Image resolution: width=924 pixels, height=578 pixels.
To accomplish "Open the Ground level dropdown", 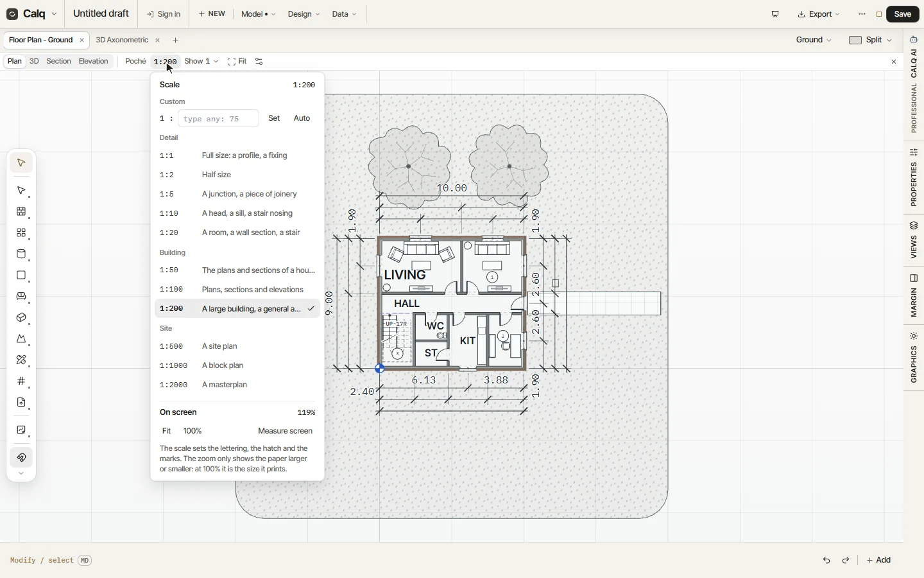I will (814, 40).
